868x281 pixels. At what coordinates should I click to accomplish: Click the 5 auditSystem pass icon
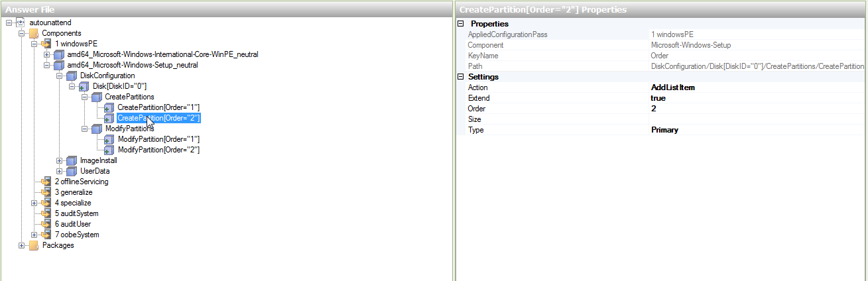pos(46,213)
